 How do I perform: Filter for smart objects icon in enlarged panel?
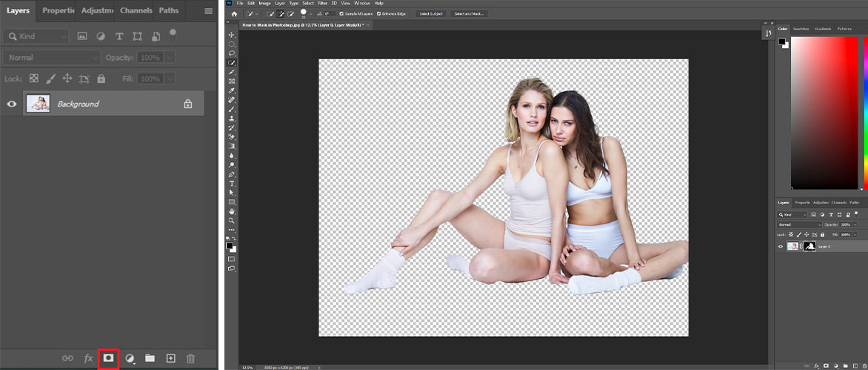pyautogui.click(x=156, y=36)
